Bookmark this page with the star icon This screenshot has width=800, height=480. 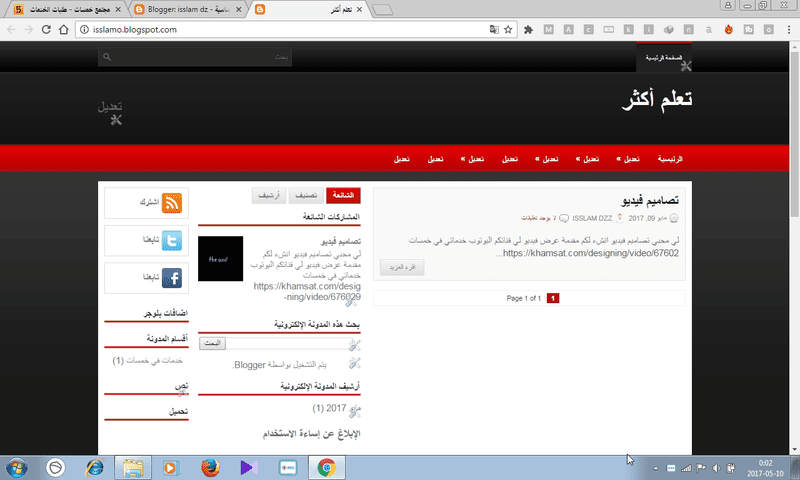tap(508, 30)
